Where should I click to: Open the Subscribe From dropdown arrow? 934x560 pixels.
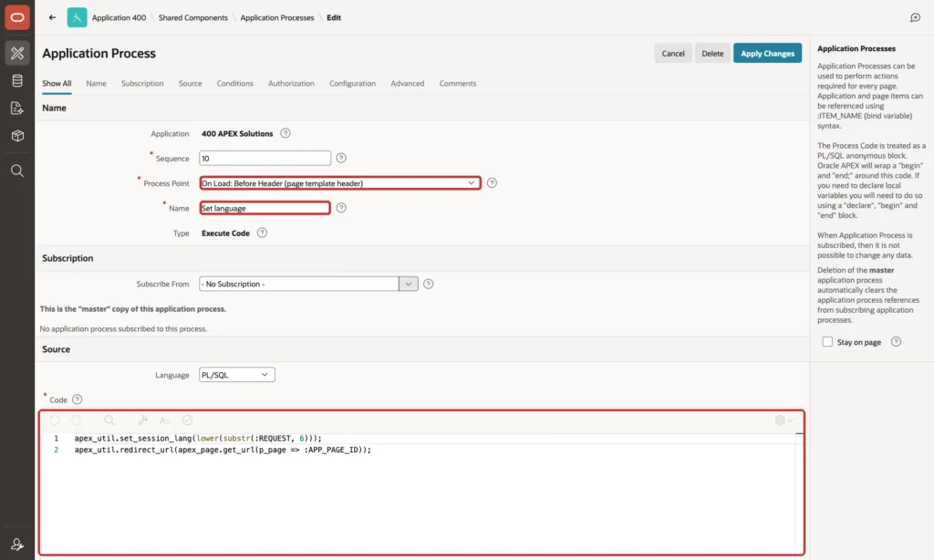pos(408,285)
